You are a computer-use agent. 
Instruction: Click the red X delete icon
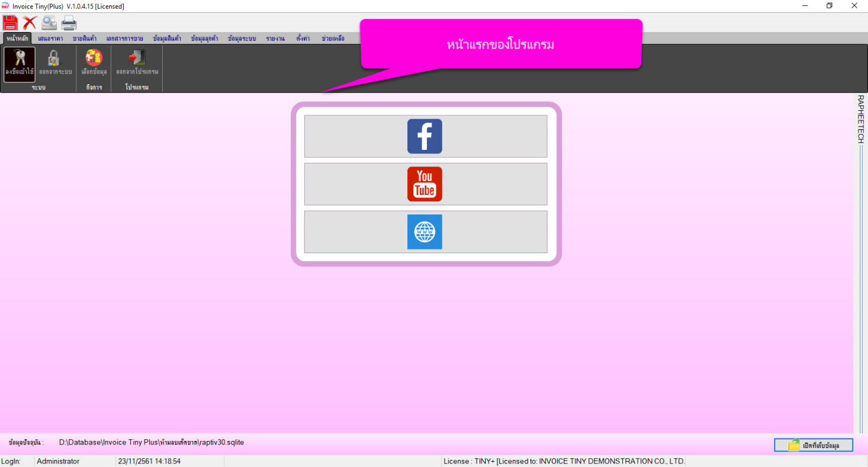(30, 23)
